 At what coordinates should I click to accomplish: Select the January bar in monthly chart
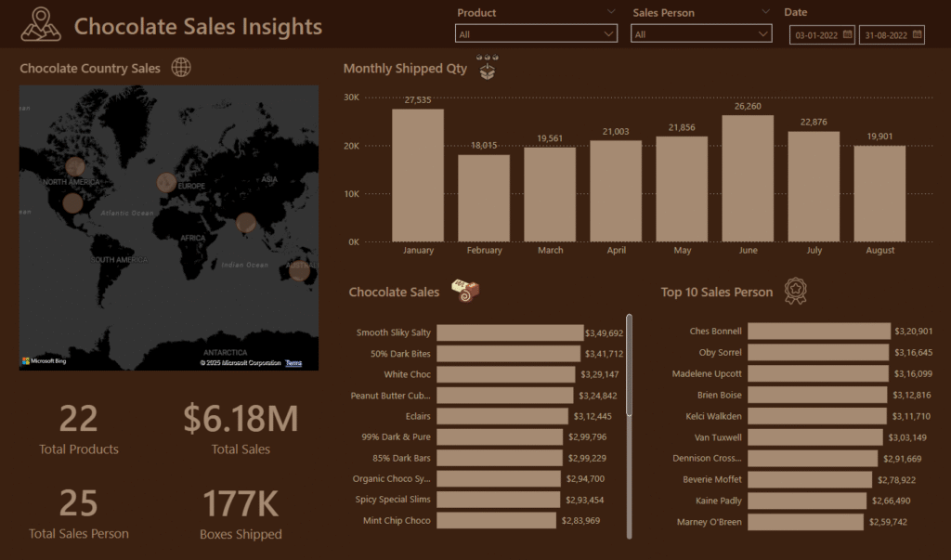pos(418,176)
